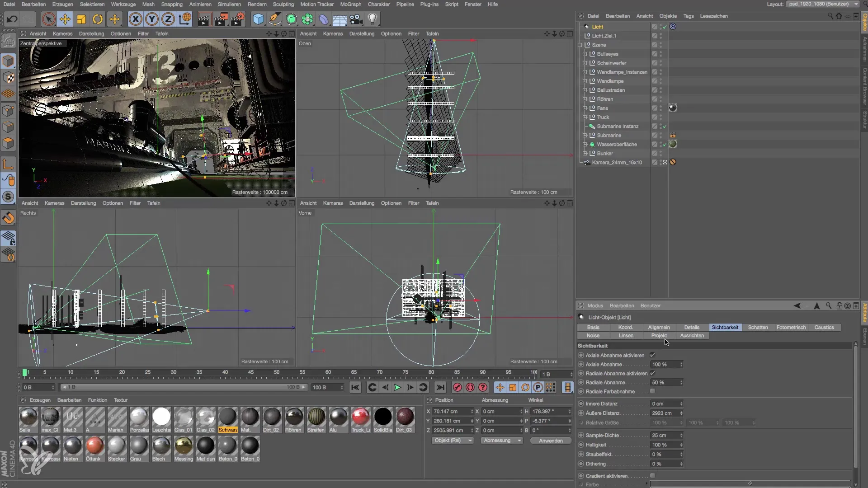Screen dimensions: 868x488
Task: Click the snapping magnet icon in left toolbar
Action: click(8, 218)
